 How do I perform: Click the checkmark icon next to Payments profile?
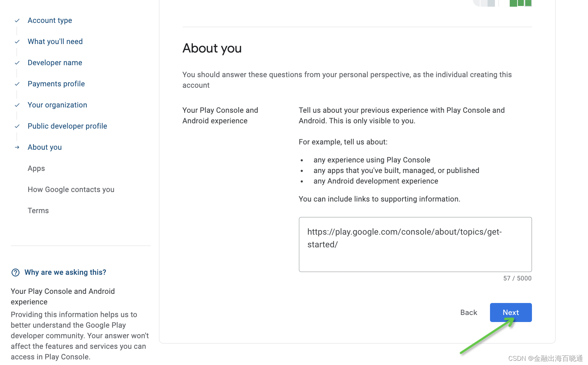point(17,84)
